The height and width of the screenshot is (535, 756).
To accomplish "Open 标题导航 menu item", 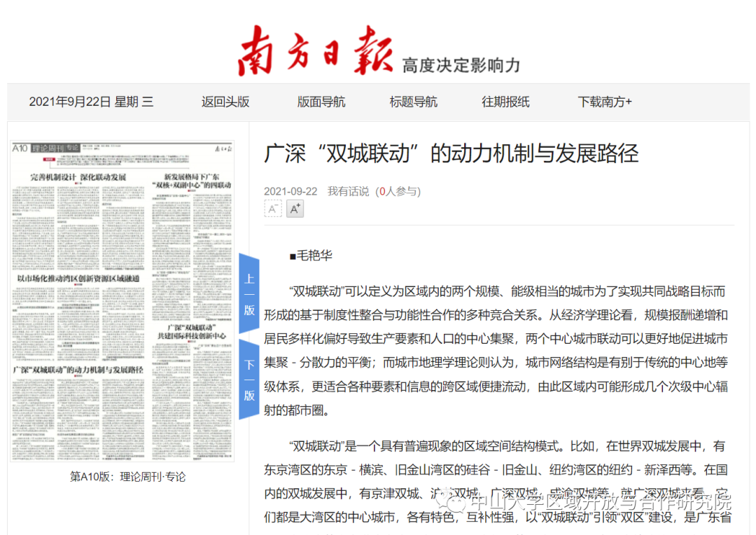I will tap(413, 102).
